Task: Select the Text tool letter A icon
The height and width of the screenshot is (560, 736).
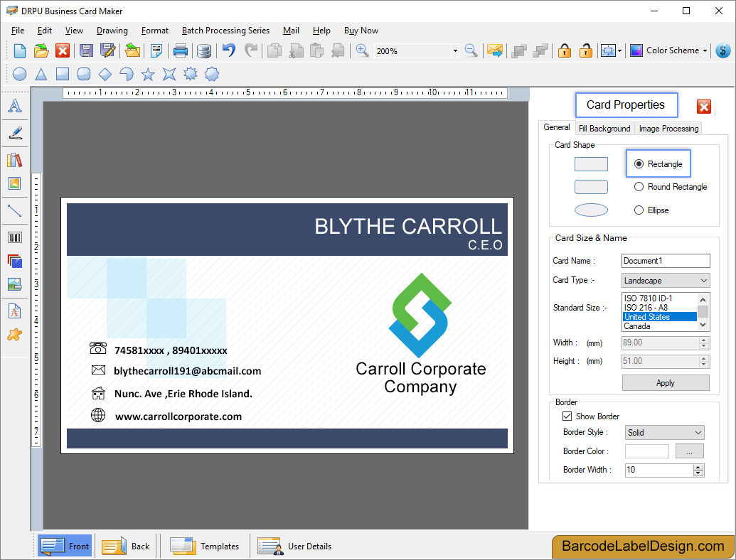Action: (x=15, y=106)
